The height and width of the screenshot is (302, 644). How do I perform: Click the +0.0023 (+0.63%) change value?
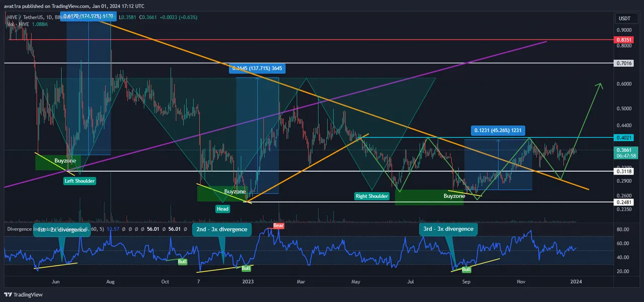pos(180,17)
